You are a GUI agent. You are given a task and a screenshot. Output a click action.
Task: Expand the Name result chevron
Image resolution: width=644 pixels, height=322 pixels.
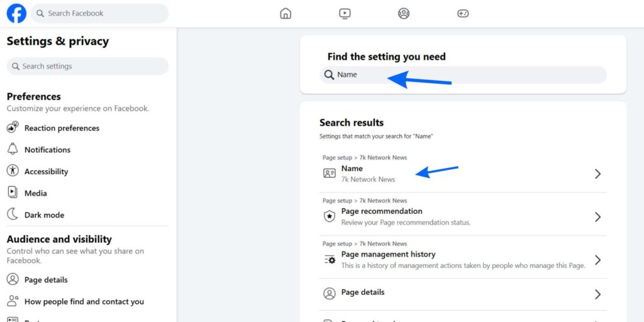point(597,174)
